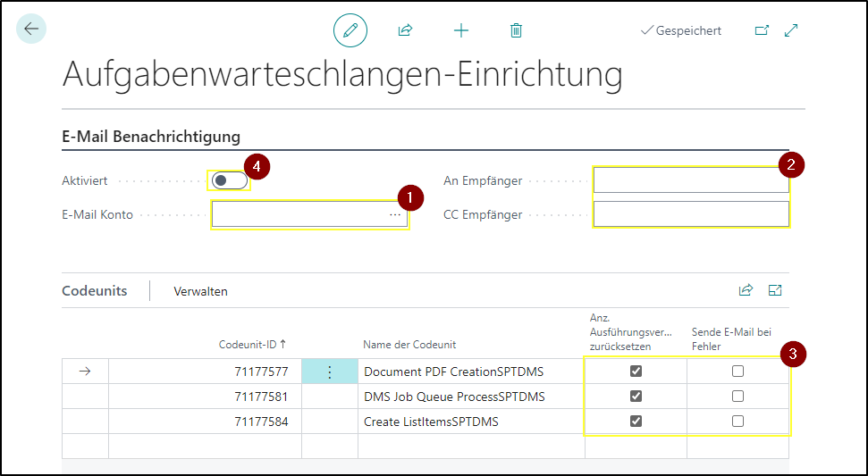Check Sende E-Mail bei Fehler for DMS Job Queue
The image size is (868, 476).
pos(737,397)
